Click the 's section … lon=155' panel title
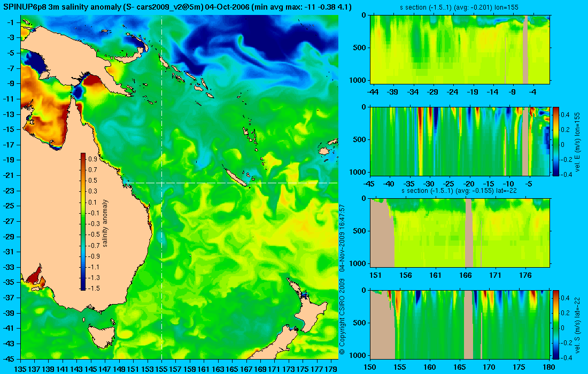Screen dimensions: 588x374 pyautogui.click(x=460, y=7)
